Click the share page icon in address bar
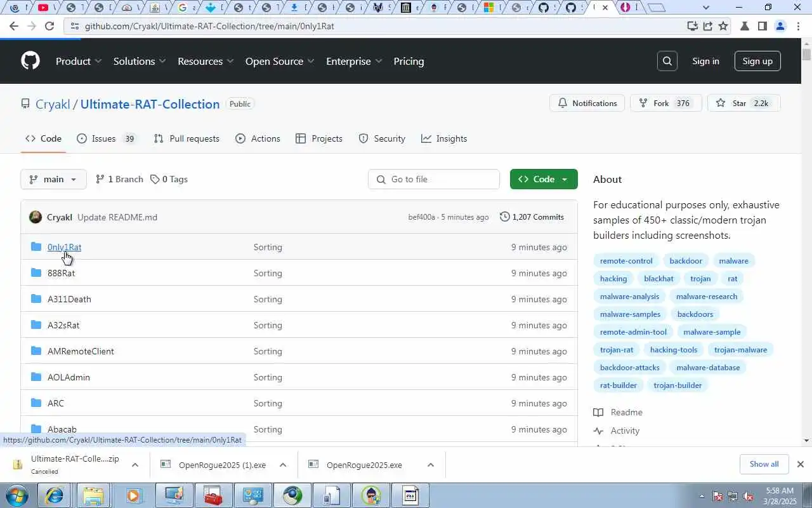The image size is (812, 508). coord(708,26)
